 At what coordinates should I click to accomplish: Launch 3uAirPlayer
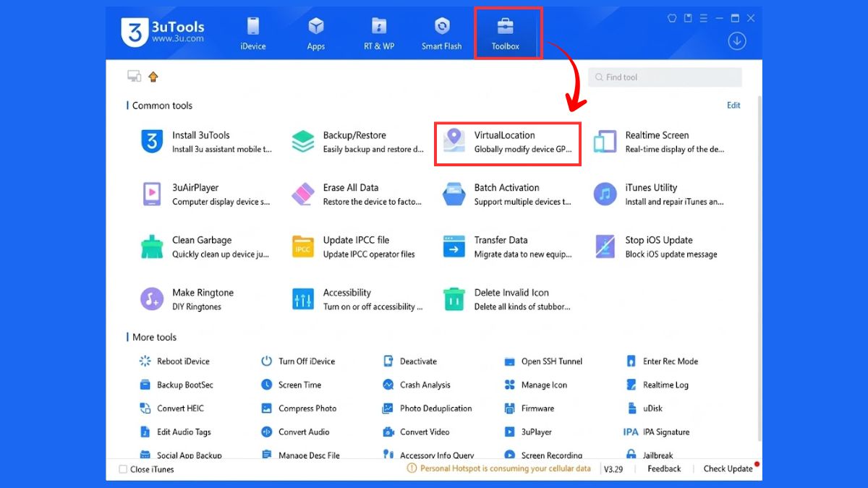click(x=206, y=194)
